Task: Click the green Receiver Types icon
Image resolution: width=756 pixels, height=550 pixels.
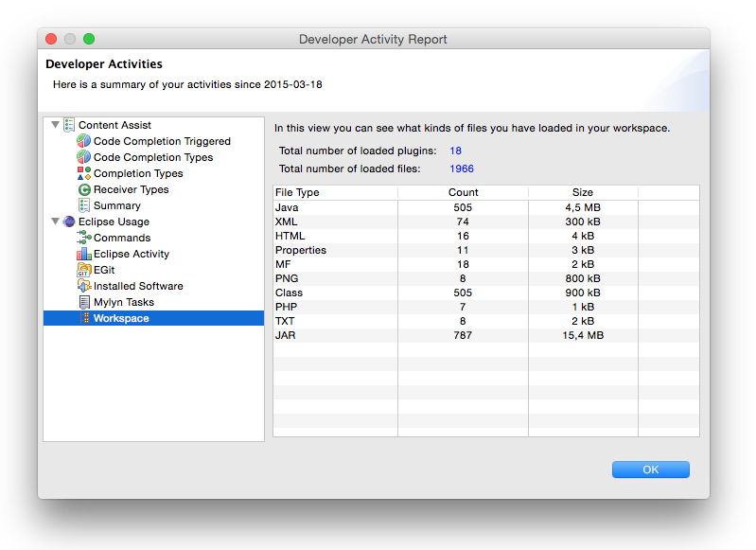Action: [x=84, y=189]
